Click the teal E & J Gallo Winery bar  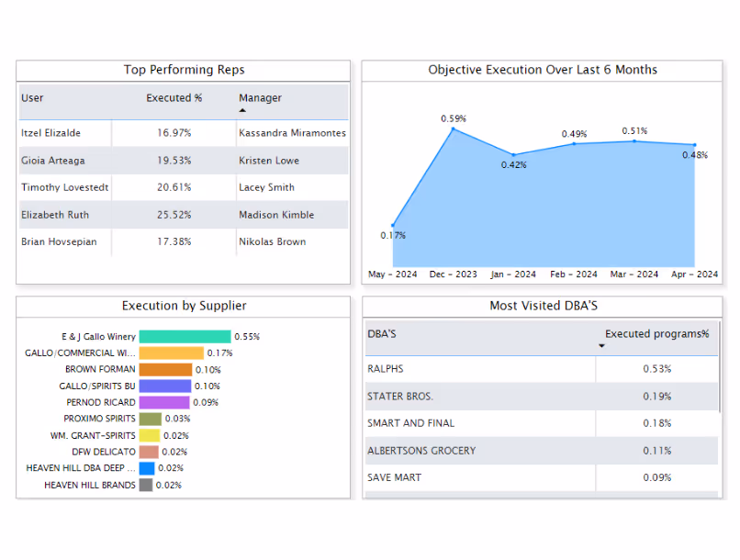(x=185, y=336)
